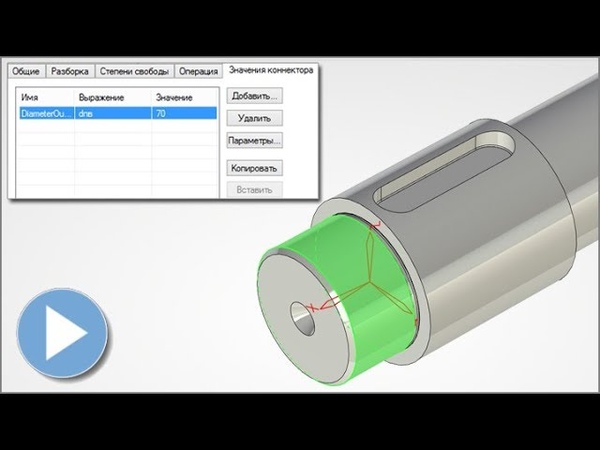Go to the Операция tab
This screenshot has width=600, height=450.
(x=199, y=72)
